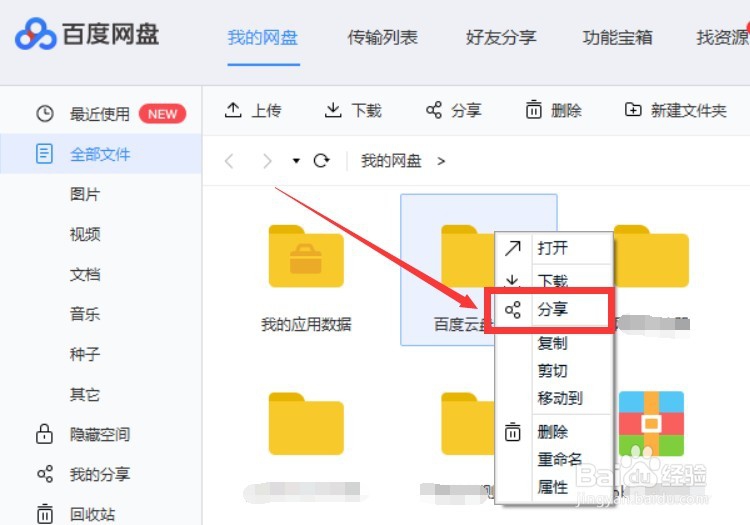Click the lock icon for 隐藏空间
750x525 pixels.
pos(44,434)
